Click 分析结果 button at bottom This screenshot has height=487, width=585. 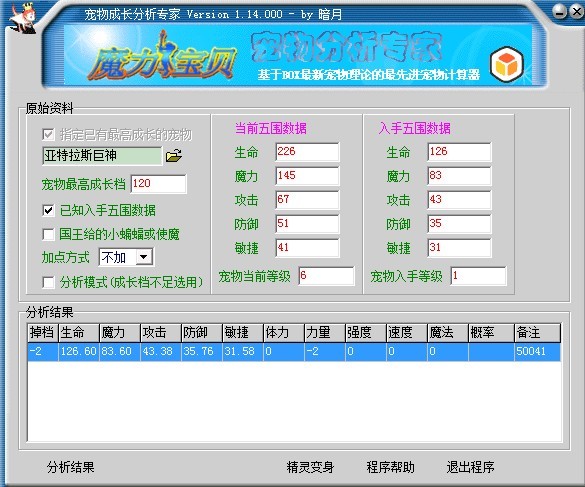(x=71, y=467)
